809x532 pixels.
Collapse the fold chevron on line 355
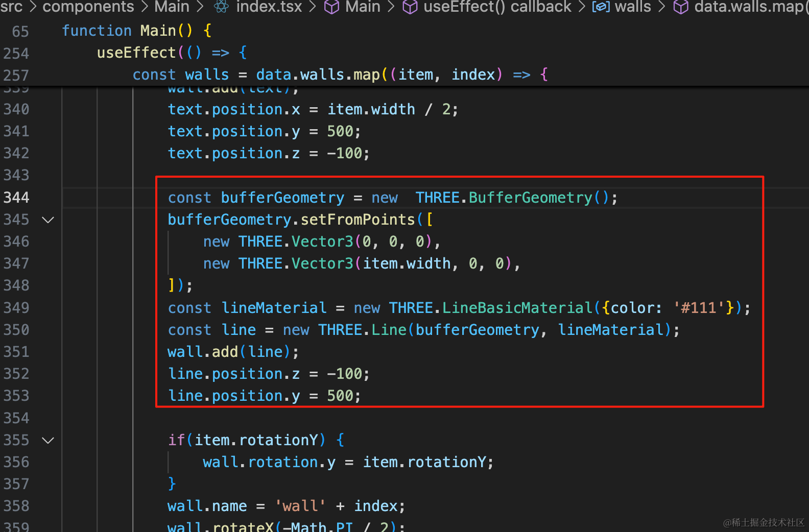pyautogui.click(x=48, y=440)
